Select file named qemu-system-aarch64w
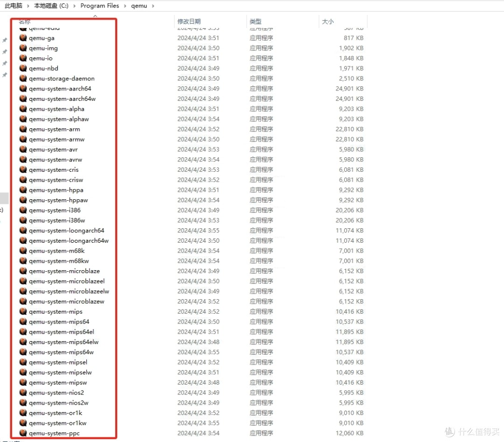504x442 pixels. tap(62, 98)
